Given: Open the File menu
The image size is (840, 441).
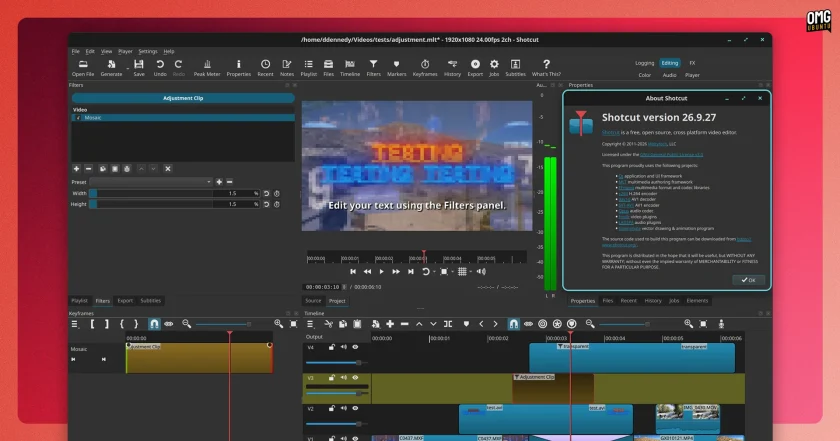Looking at the screenshot, I should (76, 51).
